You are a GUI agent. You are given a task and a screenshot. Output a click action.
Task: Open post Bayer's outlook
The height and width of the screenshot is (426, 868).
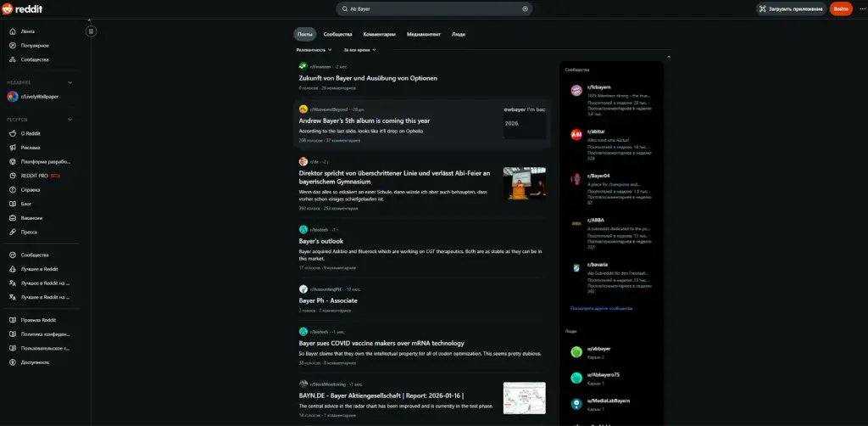pos(321,241)
